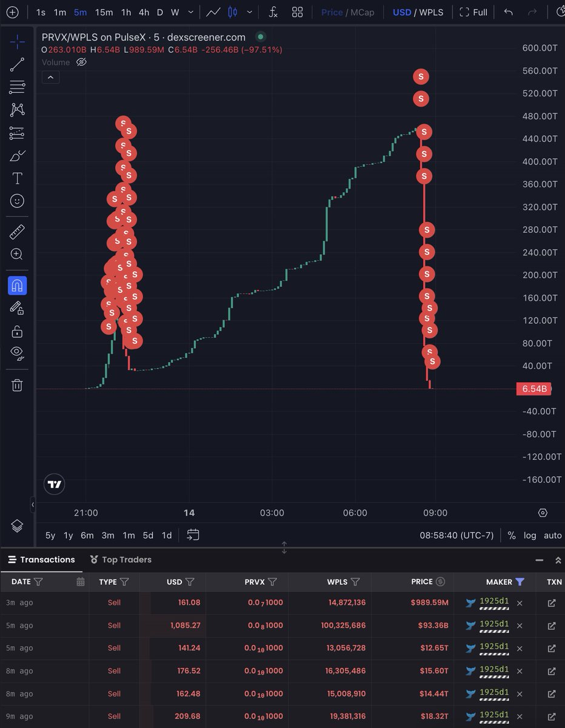The image size is (565, 728).
Task: Open the forecasting and measurement tools
Action: 17,133
